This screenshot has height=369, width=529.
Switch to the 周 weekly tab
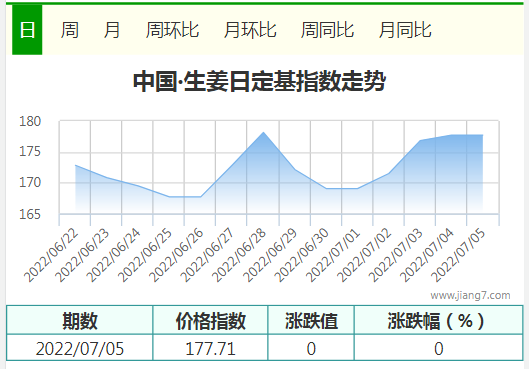[69, 30]
